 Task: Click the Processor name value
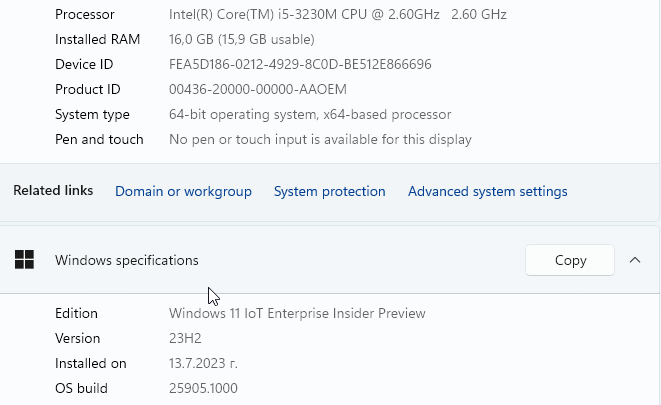click(x=338, y=14)
